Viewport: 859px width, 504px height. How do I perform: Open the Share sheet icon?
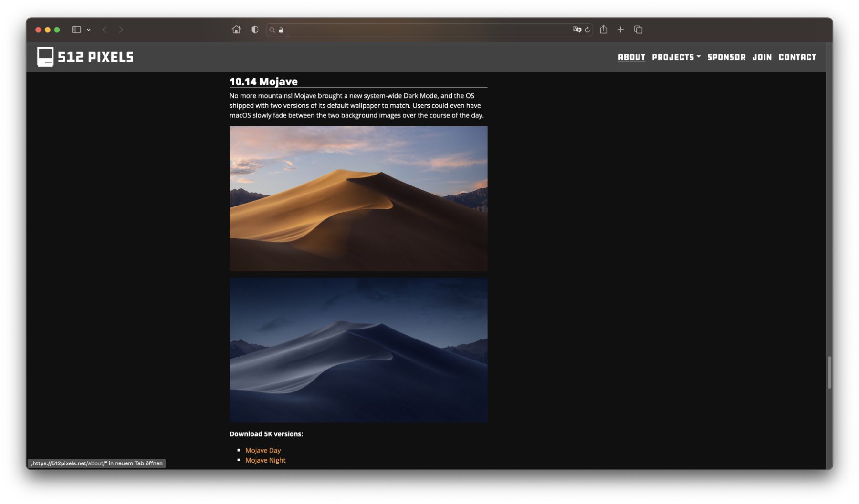point(603,30)
